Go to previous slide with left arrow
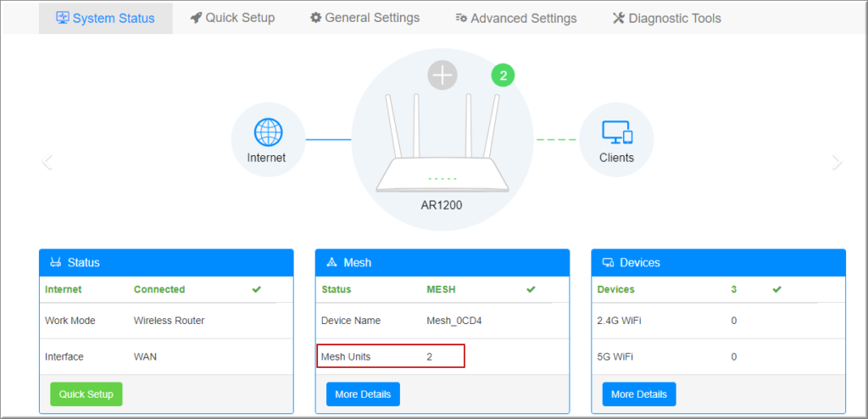The width and height of the screenshot is (868, 419). coord(47,162)
